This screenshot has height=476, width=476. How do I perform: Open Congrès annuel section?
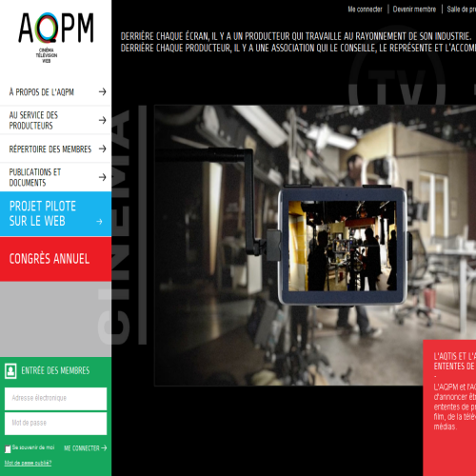point(55,259)
